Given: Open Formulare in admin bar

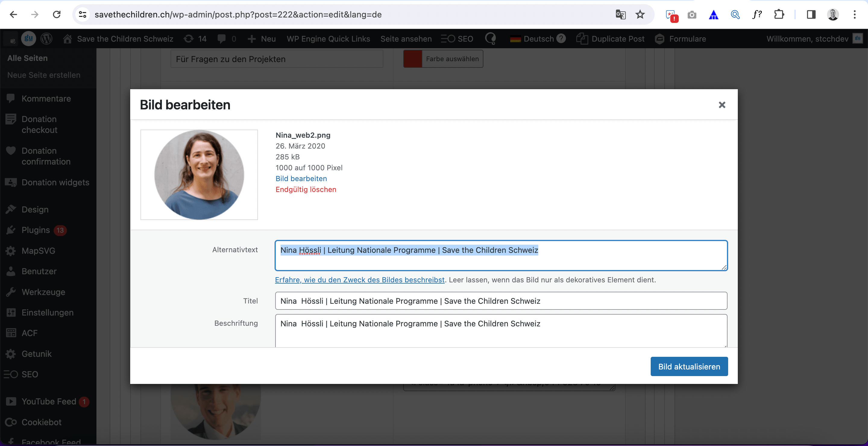Looking at the screenshot, I should click(680, 39).
